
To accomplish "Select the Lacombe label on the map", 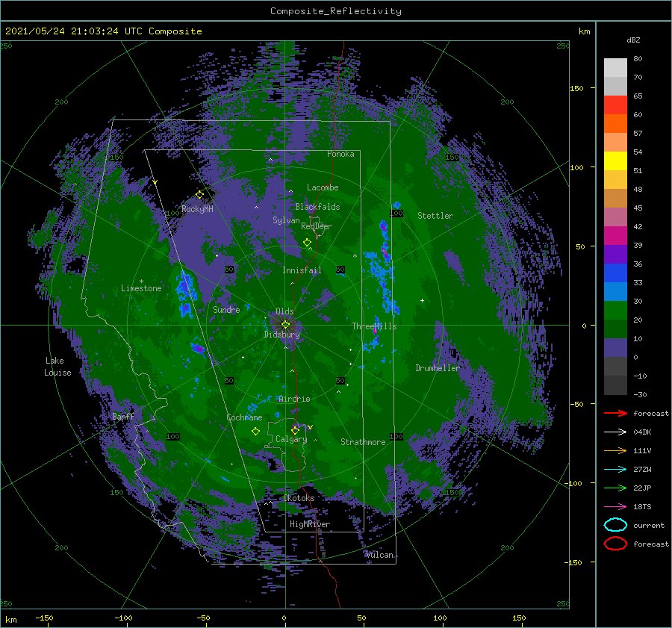I will tap(323, 187).
